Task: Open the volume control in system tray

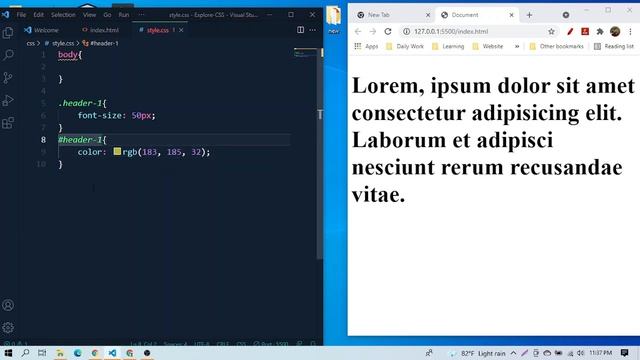Action: pos(580,353)
